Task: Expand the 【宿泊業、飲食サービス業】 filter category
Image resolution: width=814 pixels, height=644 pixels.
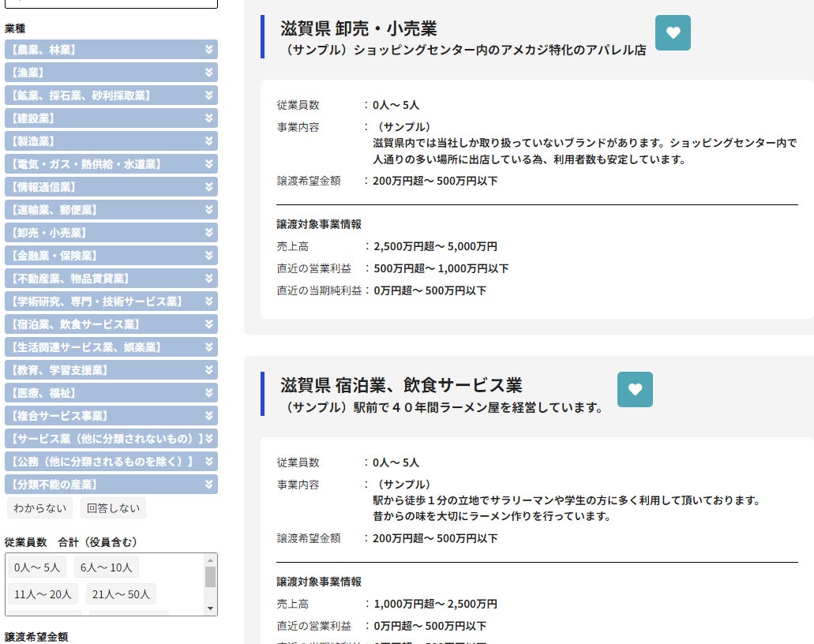Action: click(111, 324)
